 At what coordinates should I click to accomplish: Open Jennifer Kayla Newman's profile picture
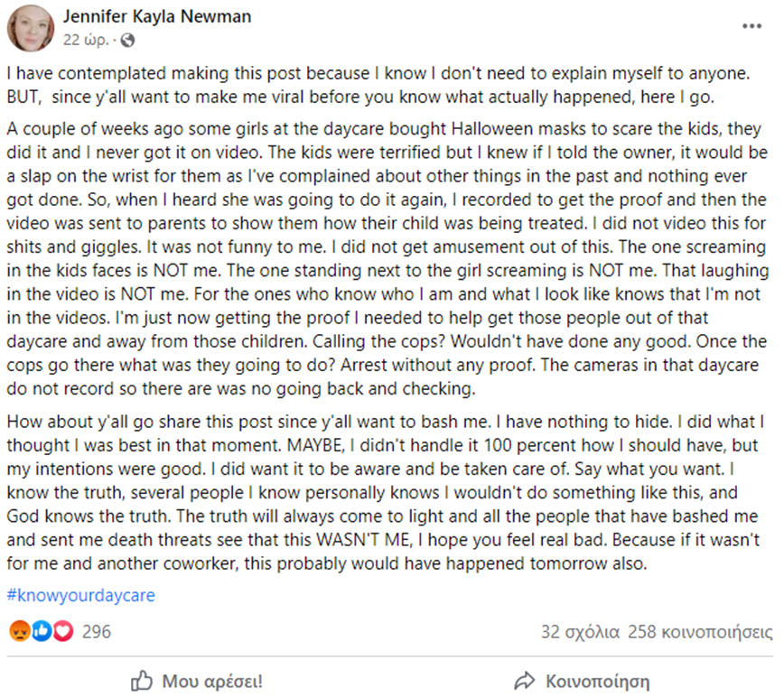[x=30, y=28]
